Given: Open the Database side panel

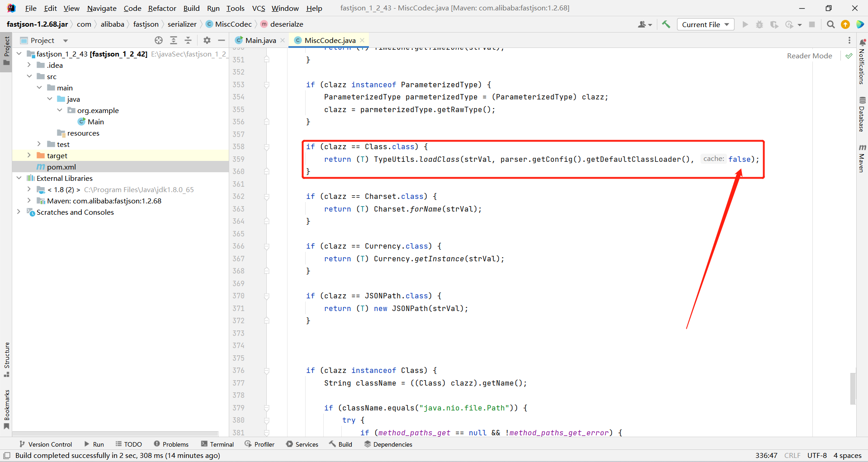Looking at the screenshot, I should (x=862, y=114).
